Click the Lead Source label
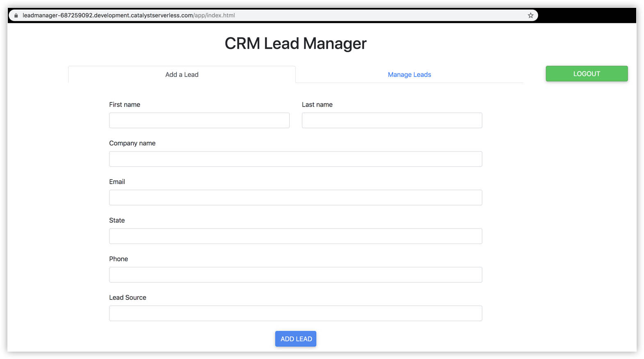Image resolution: width=644 pixels, height=359 pixels. coord(128,298)
